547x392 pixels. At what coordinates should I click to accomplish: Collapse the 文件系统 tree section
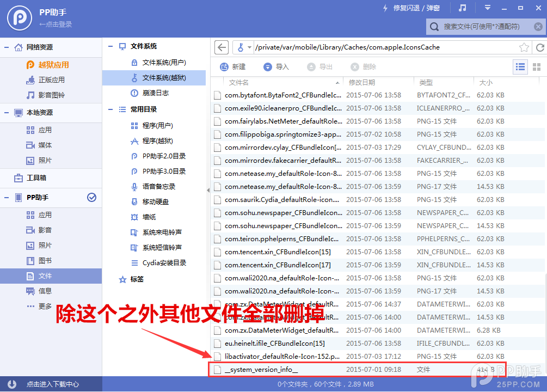point(110,46)
